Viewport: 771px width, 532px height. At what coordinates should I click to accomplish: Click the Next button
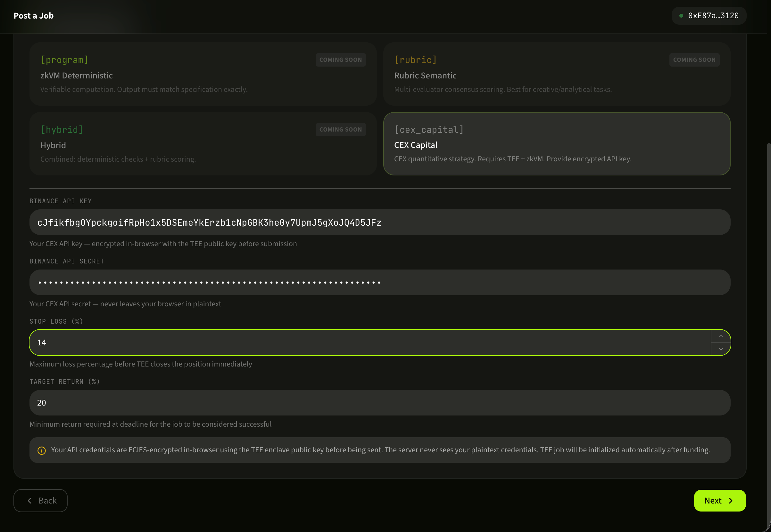coord(720,500)
